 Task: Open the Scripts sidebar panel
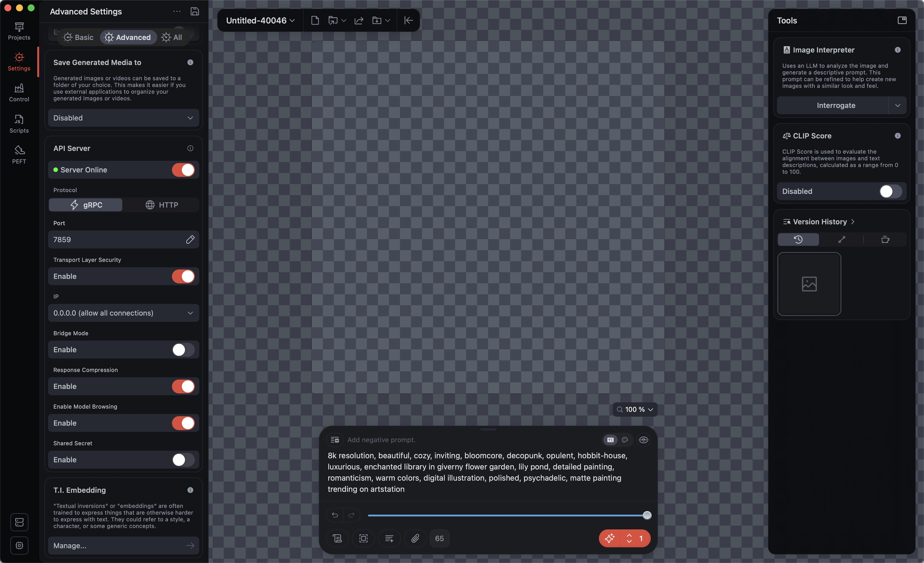pyautogui.click(x=19, y=124)
